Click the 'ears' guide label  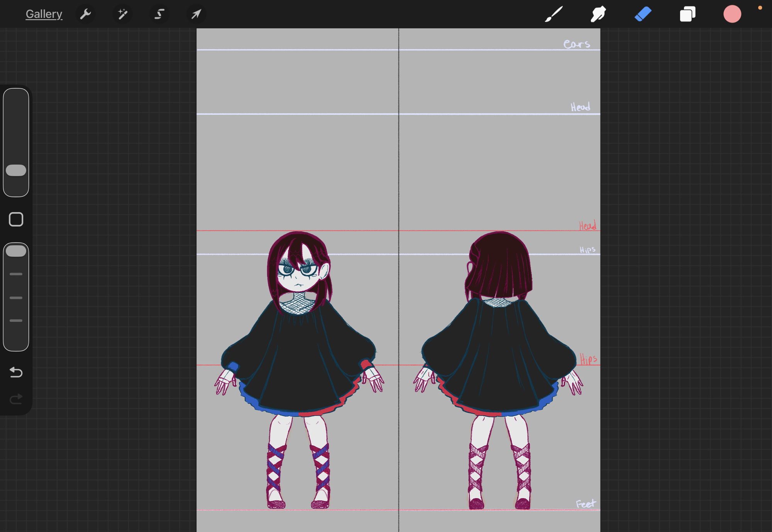coord(577,44)
